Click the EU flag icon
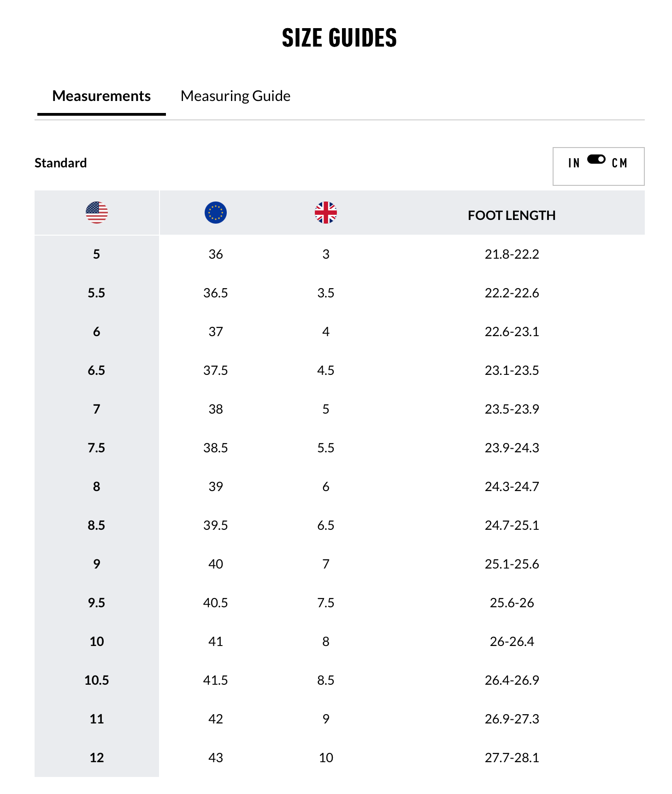Image resolution: width=672 pixels, height=794 pixels. 216,213
